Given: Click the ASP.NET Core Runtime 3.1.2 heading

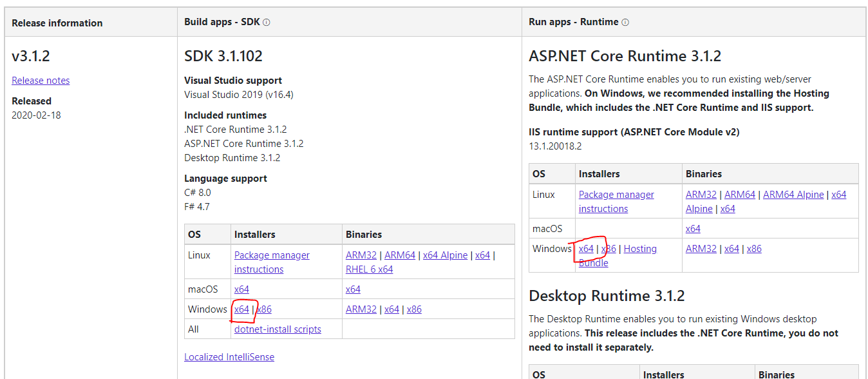Looking at the screenshot, I should click(625, 56).
